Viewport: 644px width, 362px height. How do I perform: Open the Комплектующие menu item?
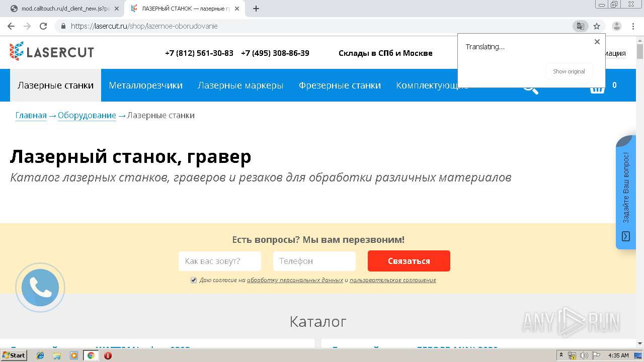(432, 85)
